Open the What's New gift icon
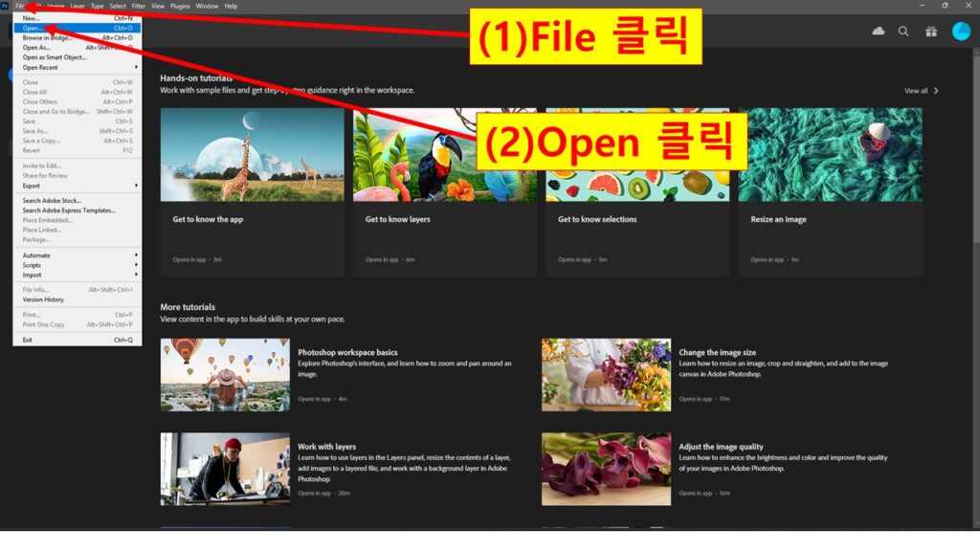The image size is (980, 551). pos(931,32)
